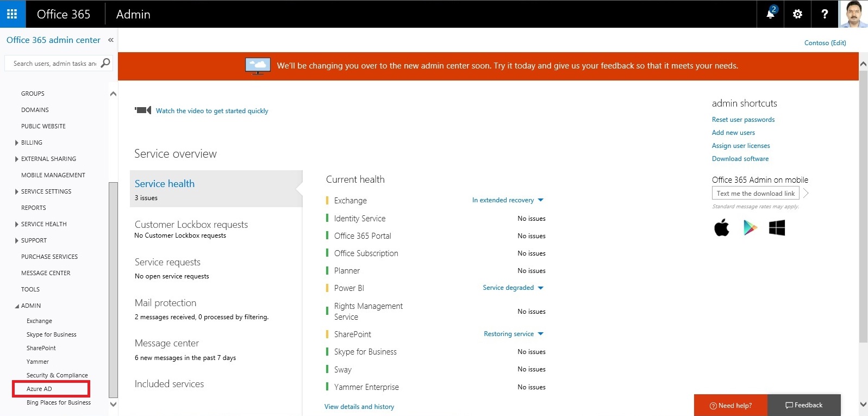Expand the Billing navigation section
This screenshot has width=868, height=416.
click(x=17, y=143)
